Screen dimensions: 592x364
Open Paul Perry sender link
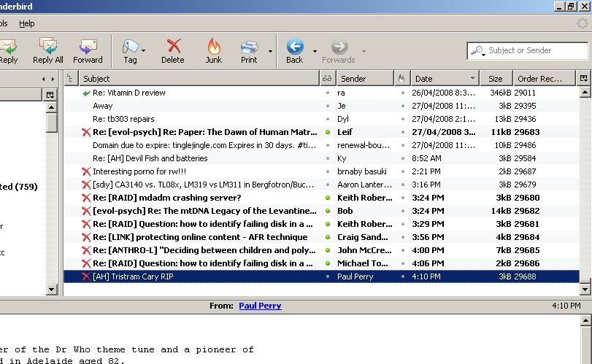(260, 306)
